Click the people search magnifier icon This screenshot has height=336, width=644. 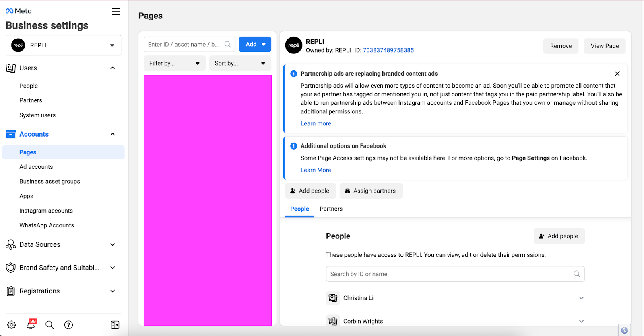click(x=577, y=274)
